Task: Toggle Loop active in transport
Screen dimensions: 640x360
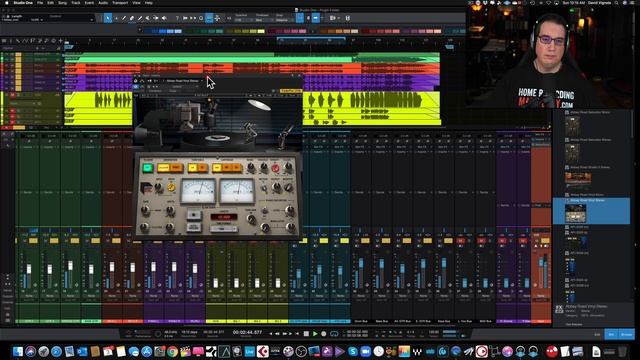Action: click(334, 333)
